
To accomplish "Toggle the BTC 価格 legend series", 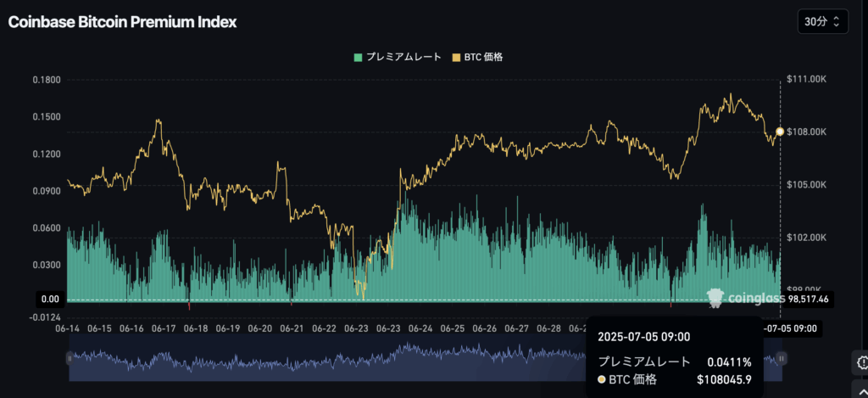I will pyautogui.click(x=477, y=57).
